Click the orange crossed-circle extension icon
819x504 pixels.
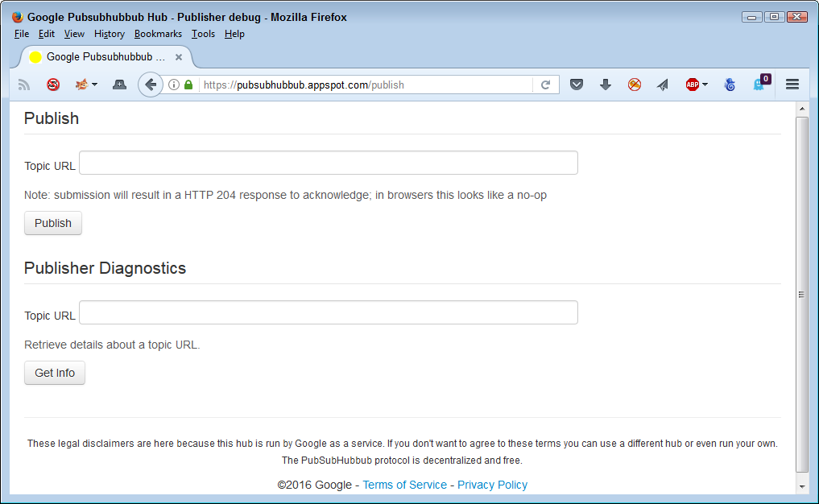click(x=634, y=85)
